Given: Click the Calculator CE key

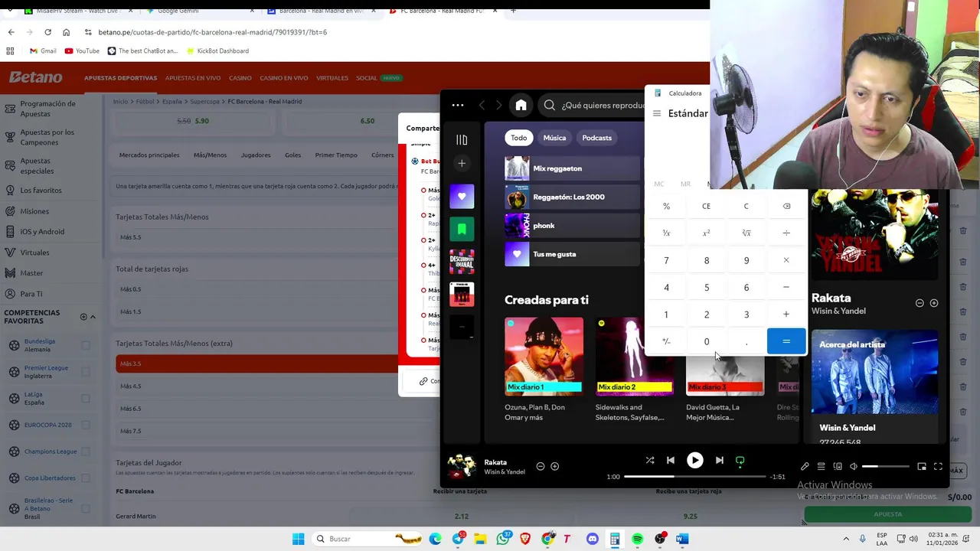Looking at the screenshot, I should (706, 206).
